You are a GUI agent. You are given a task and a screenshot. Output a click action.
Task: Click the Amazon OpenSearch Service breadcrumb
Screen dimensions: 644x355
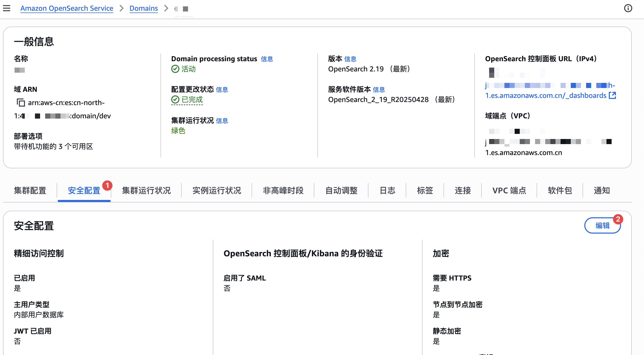[x=67, y=8]
